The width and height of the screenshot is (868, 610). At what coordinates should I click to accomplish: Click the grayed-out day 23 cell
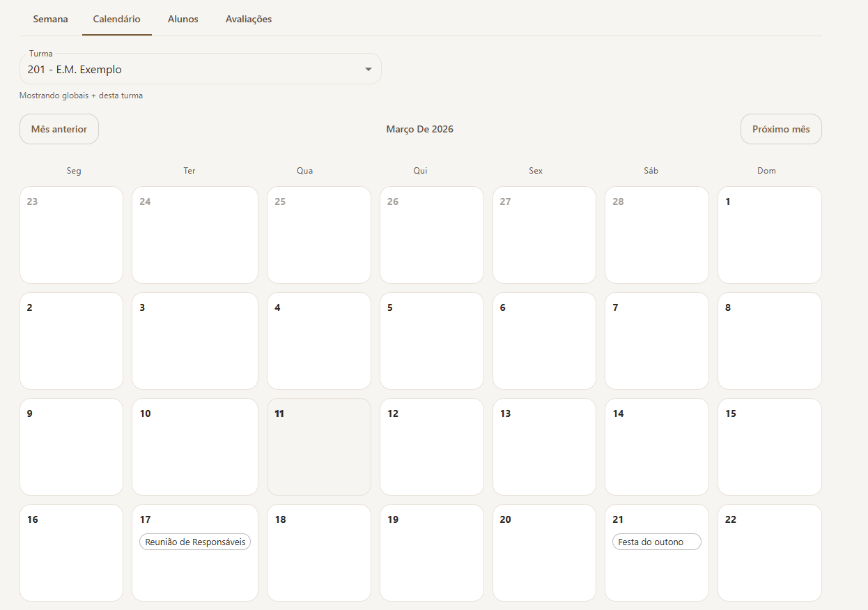[71, 234]
